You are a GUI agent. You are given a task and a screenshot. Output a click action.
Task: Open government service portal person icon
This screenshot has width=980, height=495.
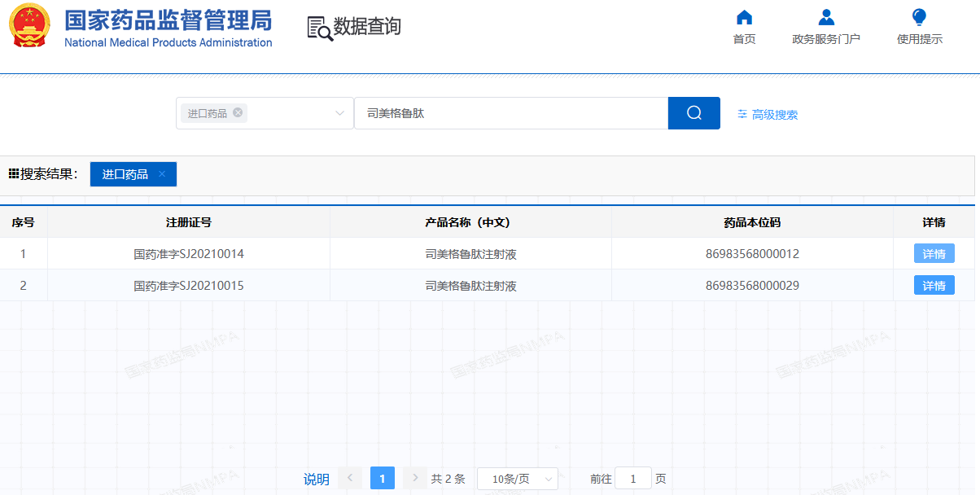point(826,17)
